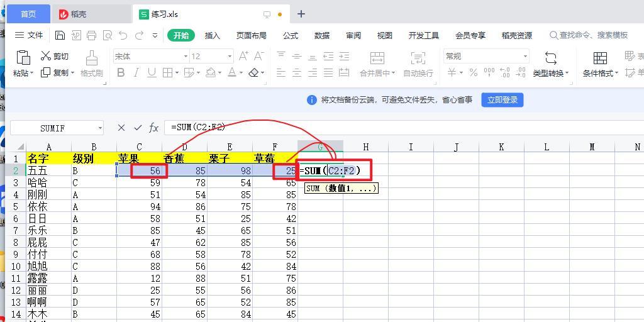Image resolution: width=644 pixels, height=322 pixels.
Task: Align text to the vertical middle
Action: (297, 56)
